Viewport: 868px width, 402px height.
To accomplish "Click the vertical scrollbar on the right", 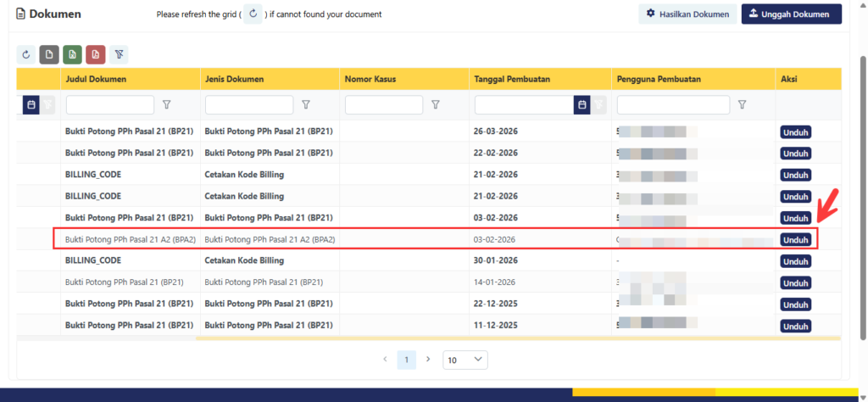I will point(861,170).
